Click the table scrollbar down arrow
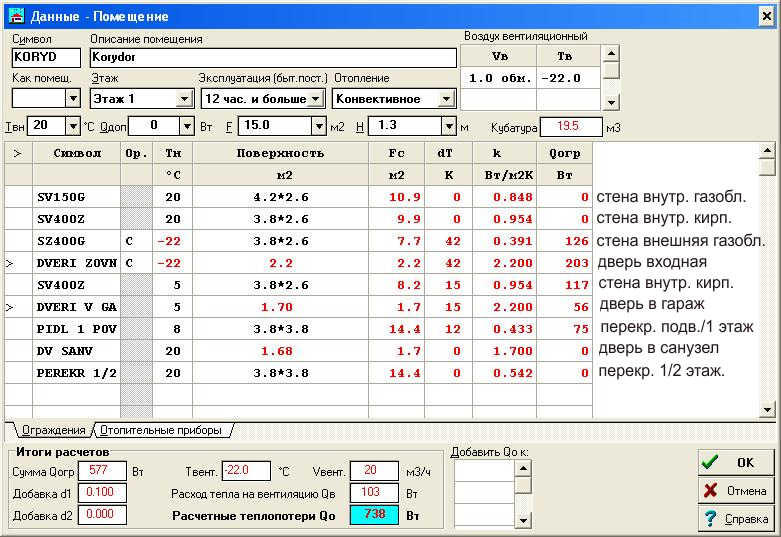Screen dimensions: 781x537 click(x=767, y=409)
